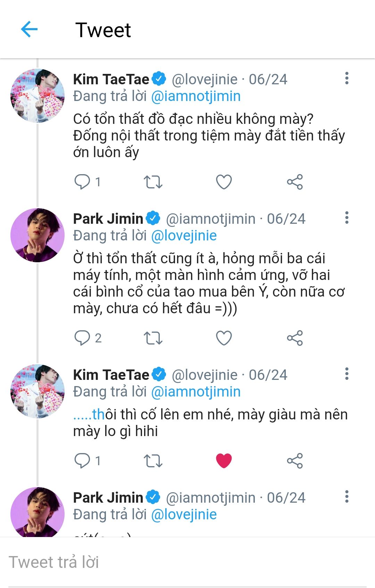Reply to Park Jimin's tweet about broken computers
Image resolution: width=375 pixels, height=588 pixels.
point(82,338)
